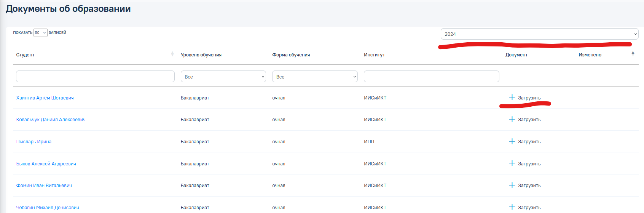Click plus icon for Хвингия Артём Шотаевич
Screen dimensions: 644x213
pos(512,98)
